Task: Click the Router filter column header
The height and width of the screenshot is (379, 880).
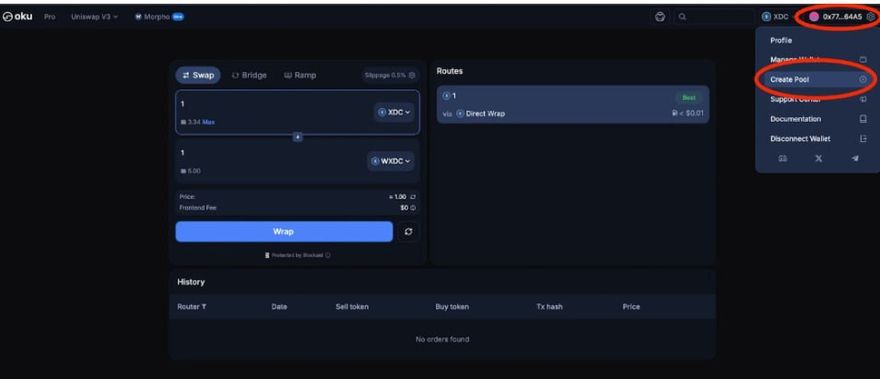Action: coord(192,307)
